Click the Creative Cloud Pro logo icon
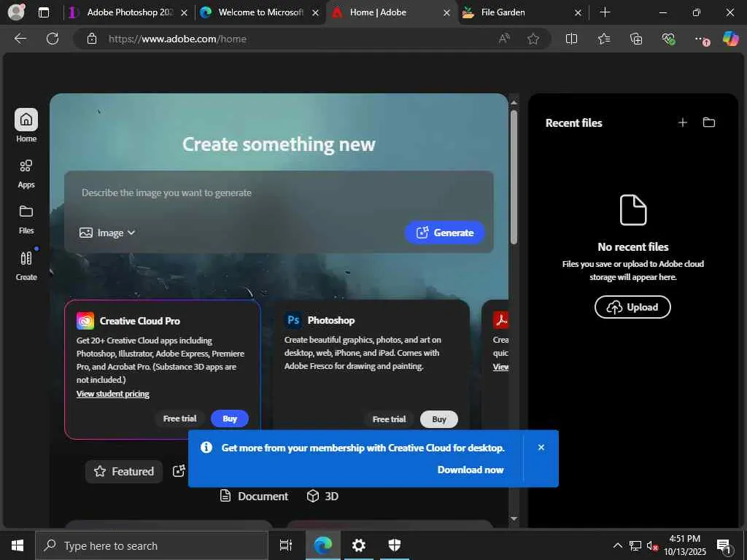Image resolution: width=747 pixels, height=560 pixels. click(x=85, y=321)
